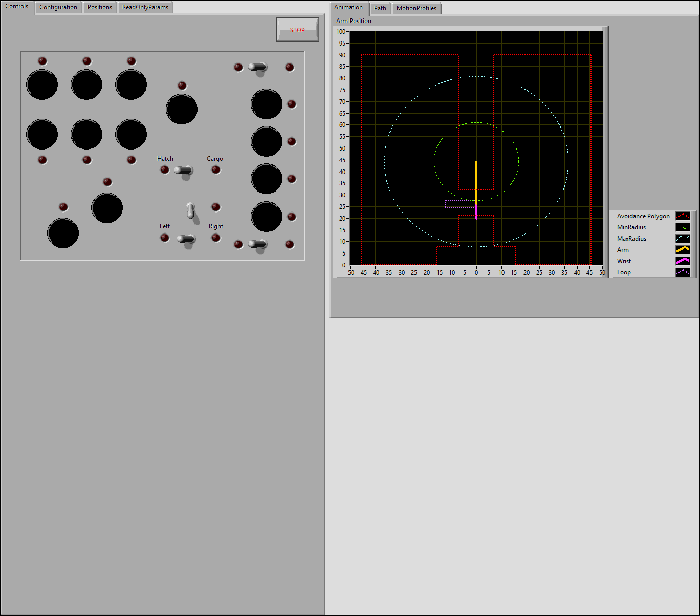Toggle the vertical switch above Left/Right
The image size is (700, 616).
[191, 210]
